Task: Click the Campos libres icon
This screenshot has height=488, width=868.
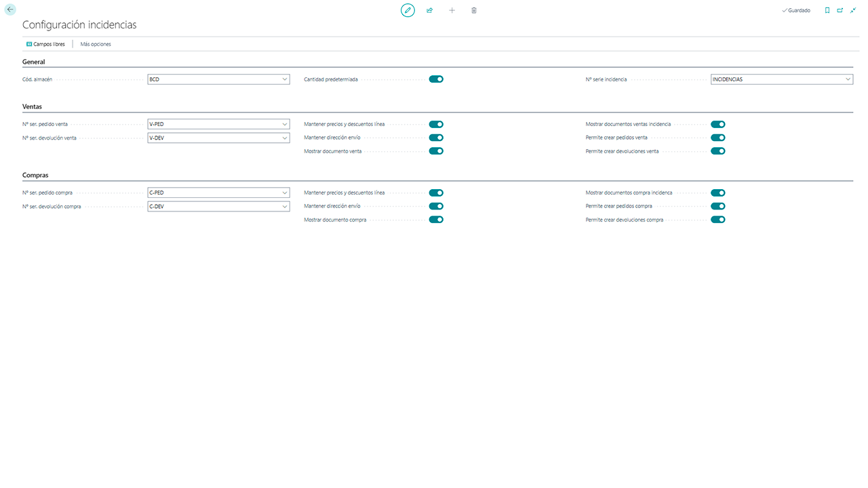Action: coord(29,44)
